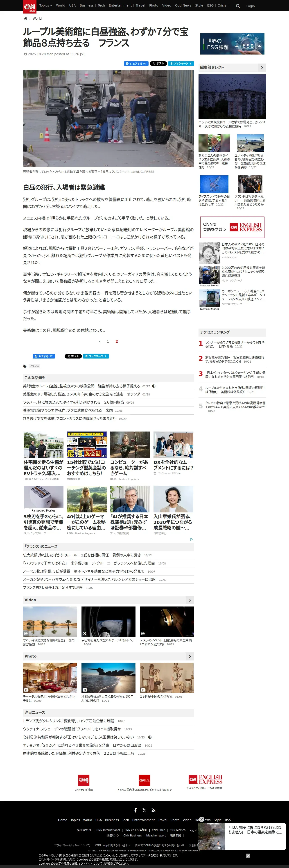This screenshot has width=289, height=868.
Task: Open 19th century China photo gallery
Action: (167, 678)
